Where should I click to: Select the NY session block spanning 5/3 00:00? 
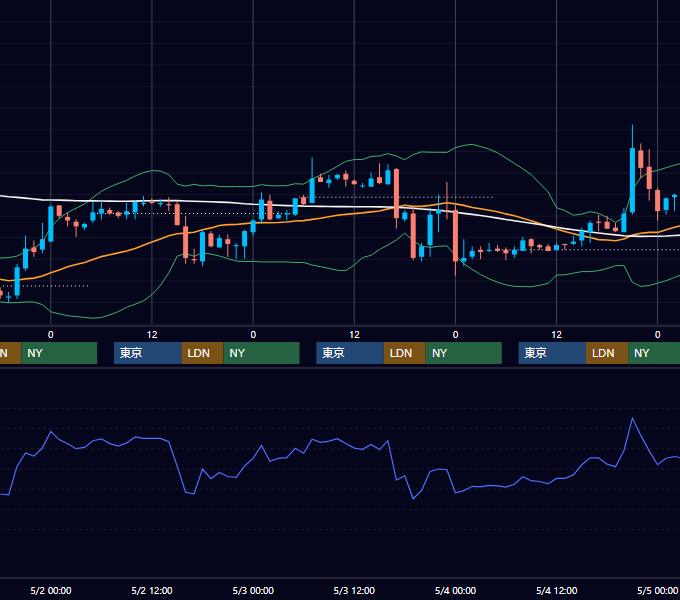point(262,353)
